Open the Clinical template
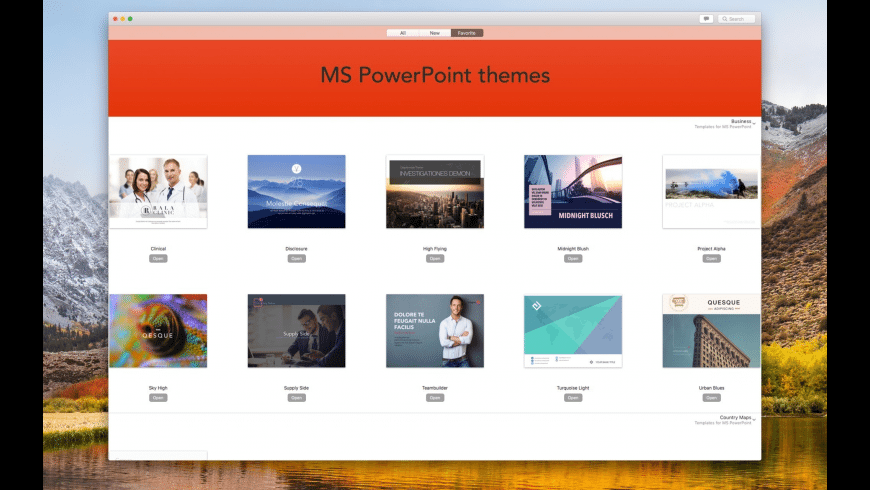This screenshot has height=490, width=870. 158,259
